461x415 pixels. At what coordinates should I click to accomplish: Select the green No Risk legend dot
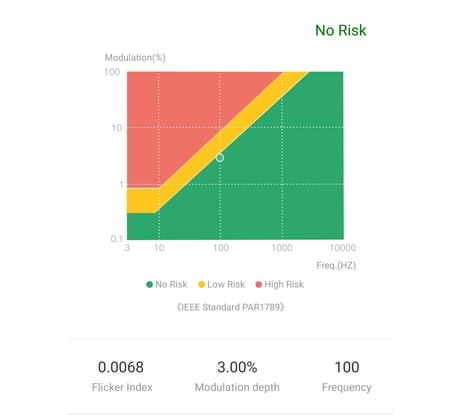[x=149, y=284]
